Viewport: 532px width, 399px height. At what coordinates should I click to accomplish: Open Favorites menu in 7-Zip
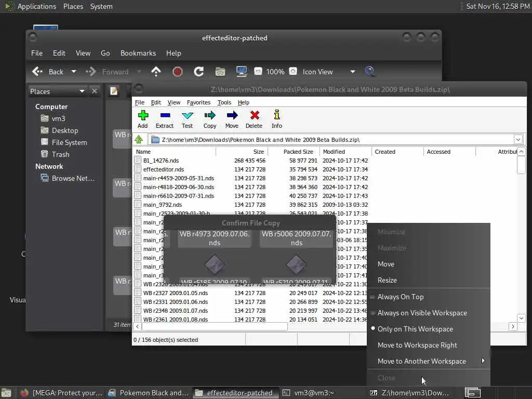198,102
